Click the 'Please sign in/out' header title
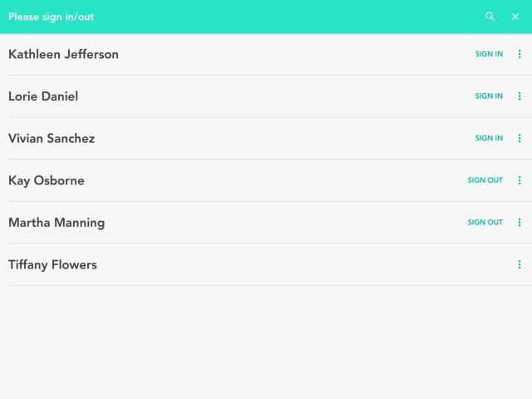Viewport: 532px width, 399px height. point(52,17)
